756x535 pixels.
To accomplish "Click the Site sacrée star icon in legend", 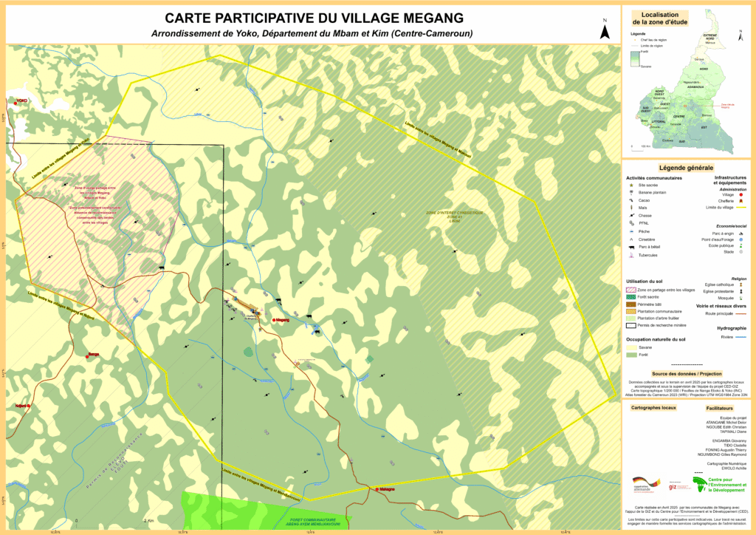I will (x=631, y=185).
